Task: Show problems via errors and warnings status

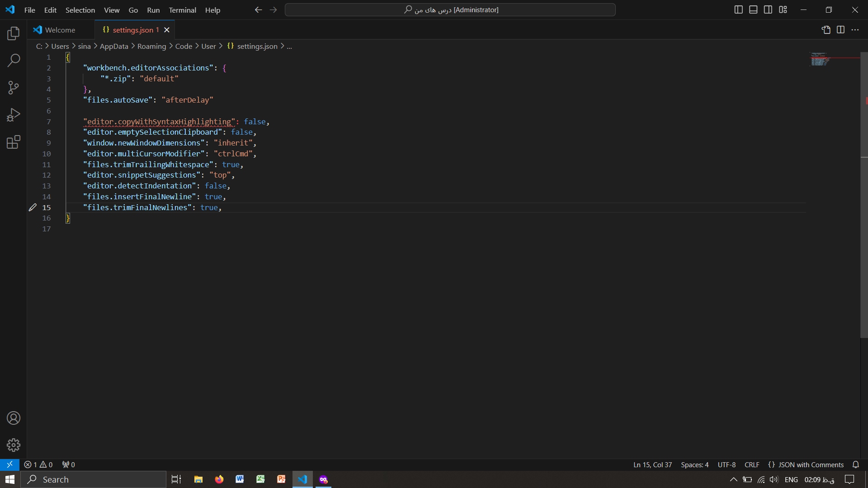Action: 38,465
